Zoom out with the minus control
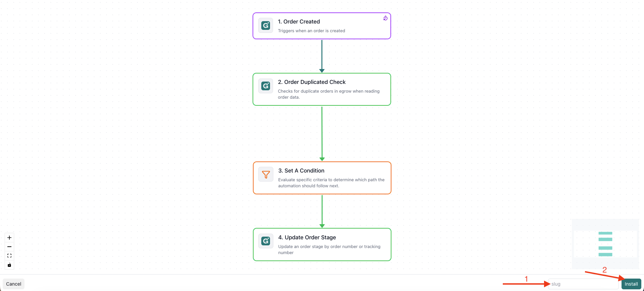Image resolution: width=644 pixels, height=291 pixels. tap(9, 247)
